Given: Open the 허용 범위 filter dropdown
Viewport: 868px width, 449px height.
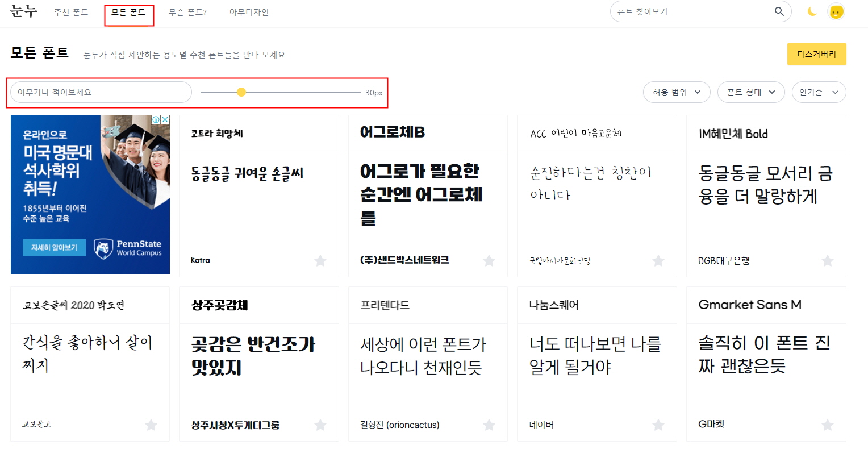Looking at the screenshot, I should click(x=677, y=92).
